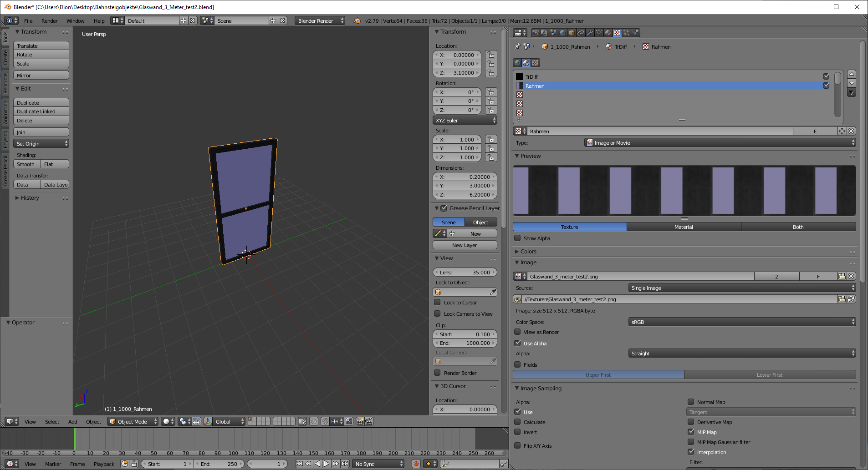Click the pin icon in properties breadcrumb
The width and height of the screenshot is (868, 470).
click(x=517, y=46)
